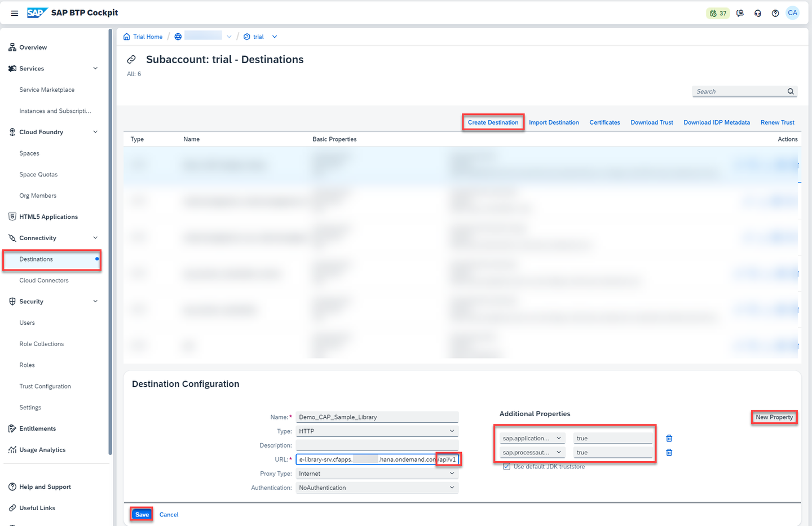Open the main hamburger navigation menu
This screenshot has width=812, height=526.
[x=15, y=13]
